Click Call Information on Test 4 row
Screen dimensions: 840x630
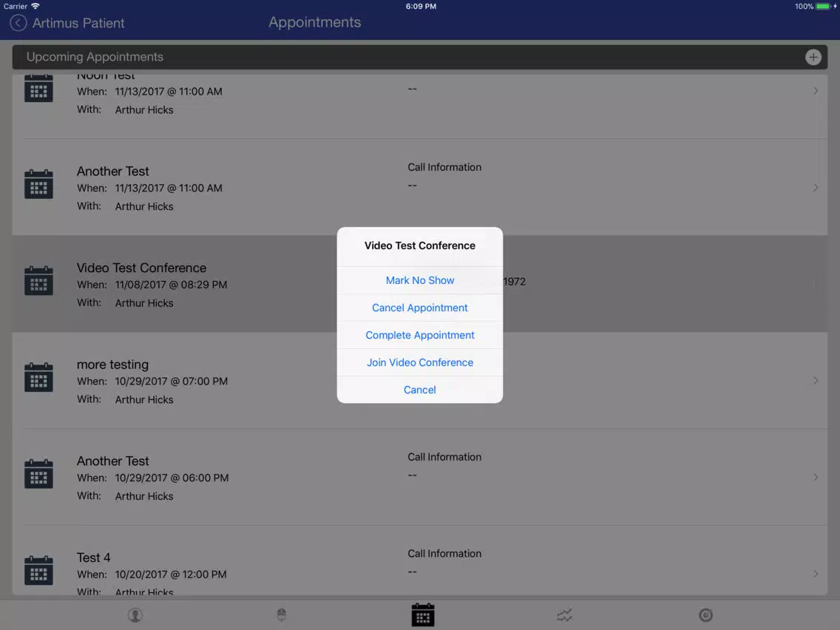444,553
